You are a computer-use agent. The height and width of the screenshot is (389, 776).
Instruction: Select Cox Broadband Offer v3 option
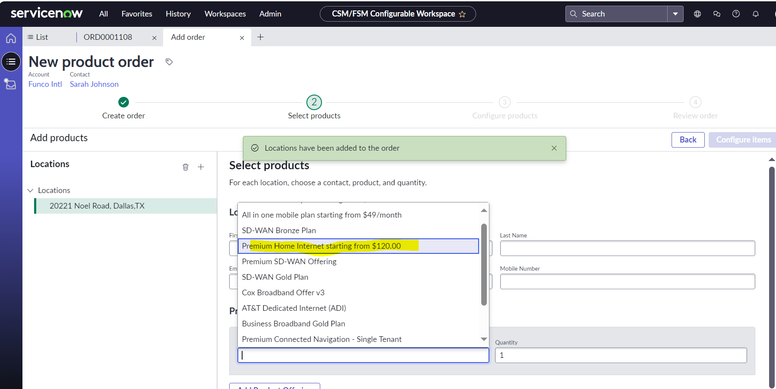pos(359,292)
